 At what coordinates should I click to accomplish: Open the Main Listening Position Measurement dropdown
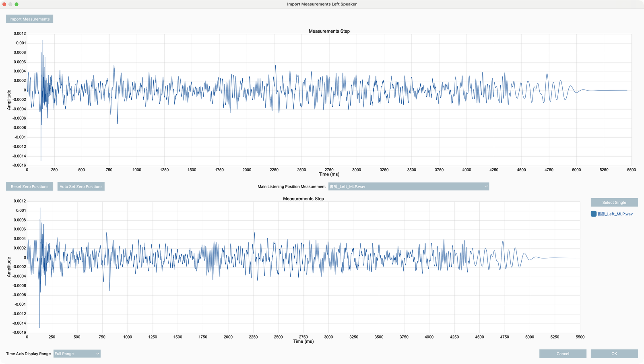[x=409, y=186]
